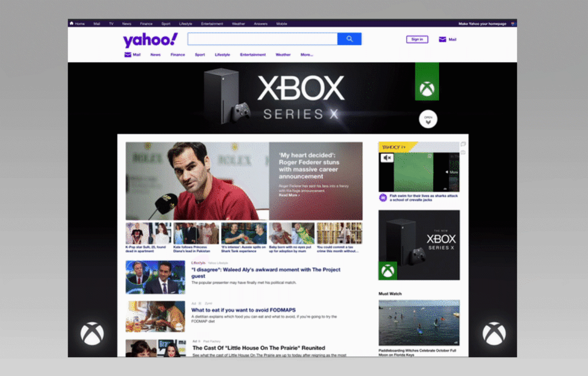Select Finance in the top bar
This screenshot has width=588, height=376.
pos(146,24)
